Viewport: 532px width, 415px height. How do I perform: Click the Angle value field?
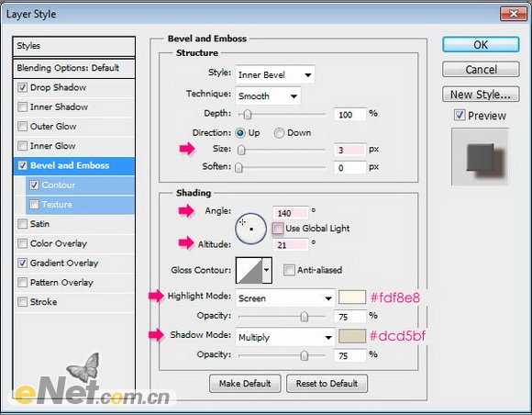click(x=291, y=213)
